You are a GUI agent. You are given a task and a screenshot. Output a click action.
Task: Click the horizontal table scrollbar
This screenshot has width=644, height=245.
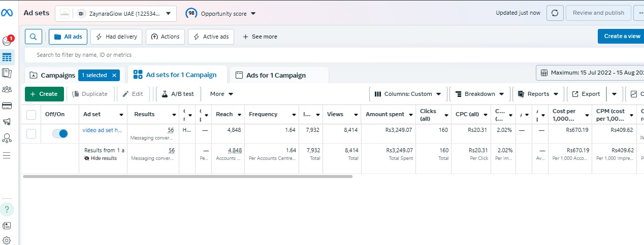tap(187, 177)
